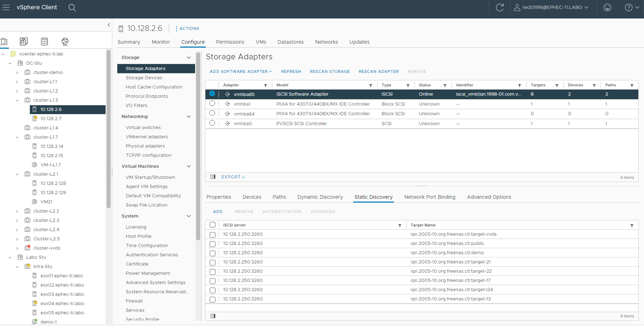Switch to the Monitor tab
This screenshot has height=326, width=644.
point(161,42)
